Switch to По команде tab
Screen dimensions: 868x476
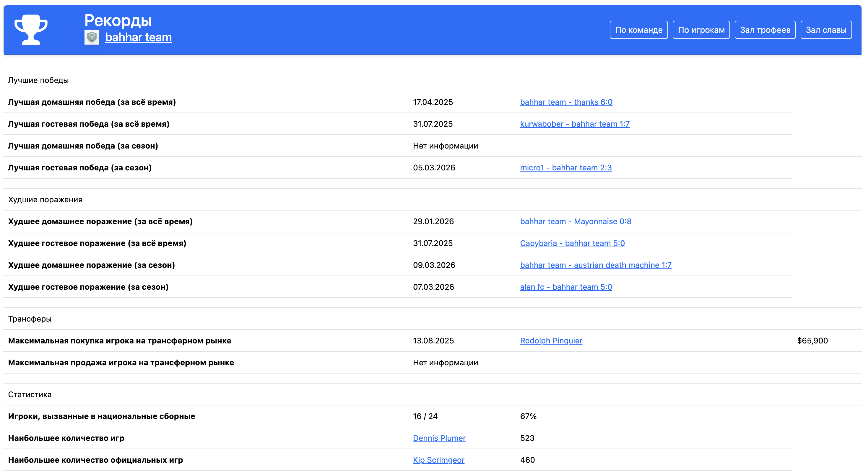click(638, 30)
